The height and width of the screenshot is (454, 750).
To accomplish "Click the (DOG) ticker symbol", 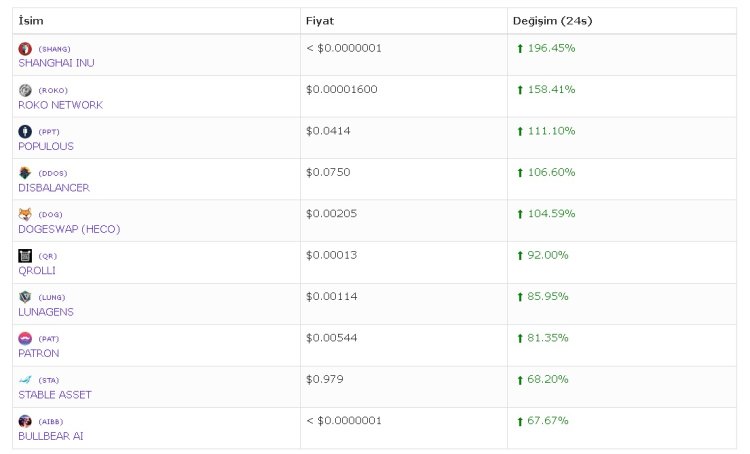I will click(x=50, y=215).
